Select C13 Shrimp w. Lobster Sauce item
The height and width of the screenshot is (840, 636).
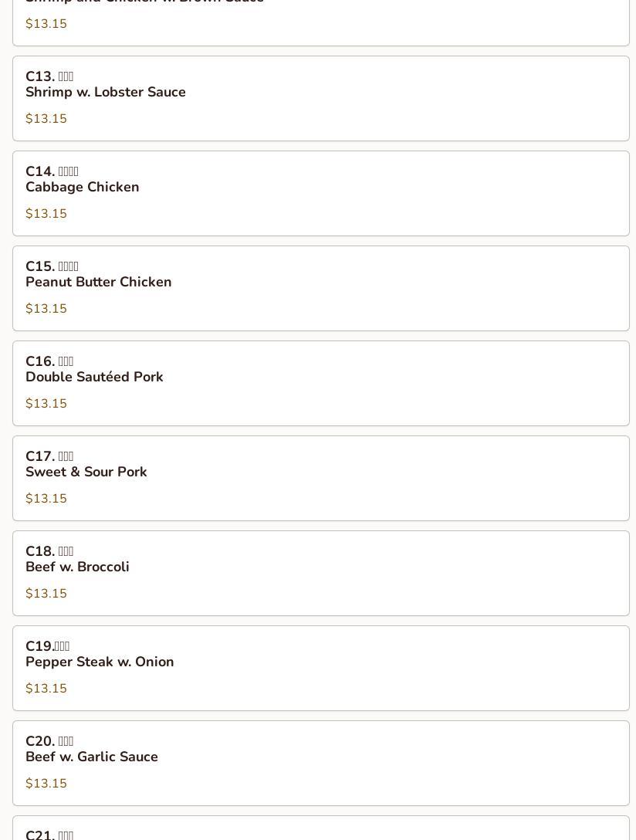point(320,99)
